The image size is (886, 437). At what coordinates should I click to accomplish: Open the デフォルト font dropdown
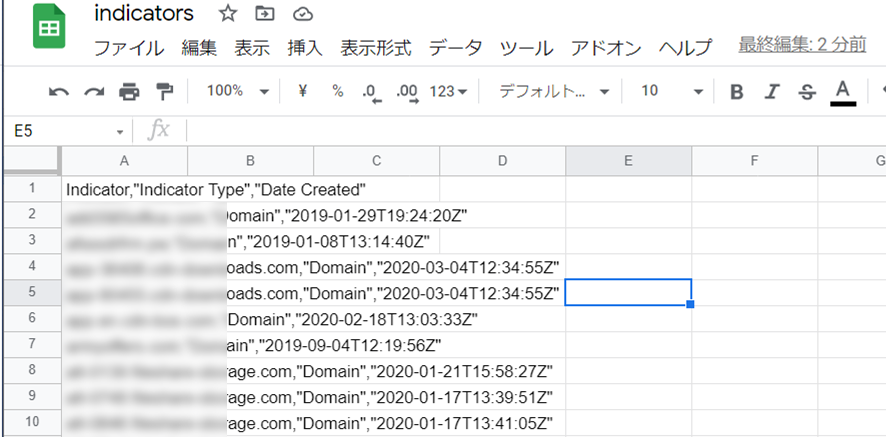554,92
